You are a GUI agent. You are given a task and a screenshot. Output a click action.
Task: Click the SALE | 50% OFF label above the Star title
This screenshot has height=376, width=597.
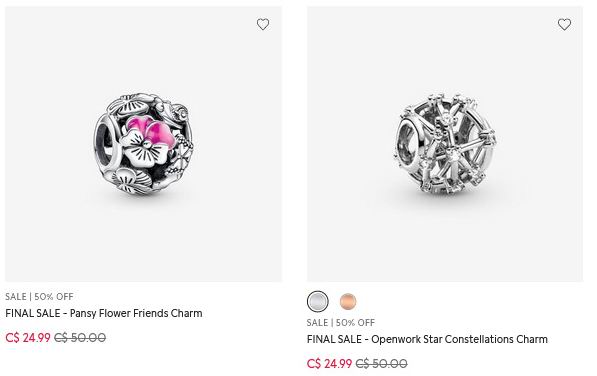(341, 322)
